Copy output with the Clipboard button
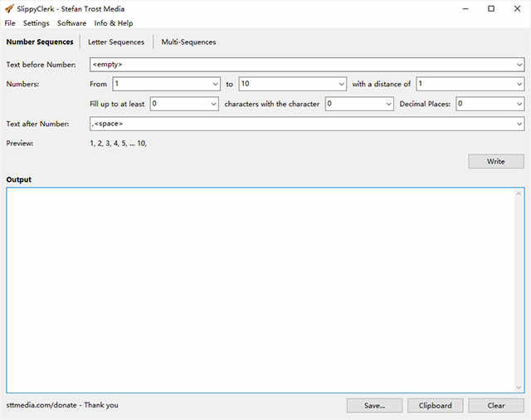 coord(435,405)
